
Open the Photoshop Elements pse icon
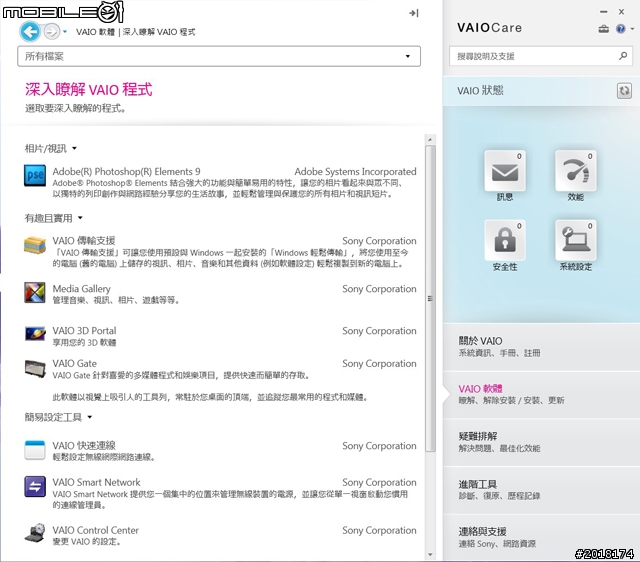35,175
